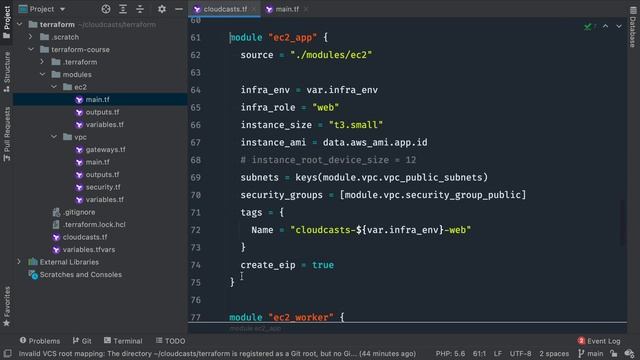Screen dimensions: 640x360
Task: Hide the Project panel with minus icon
Action: point(179,9)
